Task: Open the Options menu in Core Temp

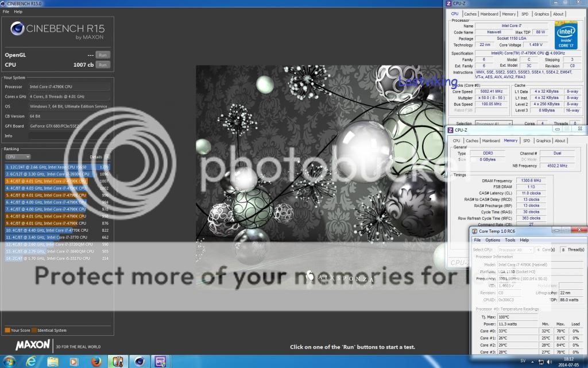Action: [x=493, y=240]
